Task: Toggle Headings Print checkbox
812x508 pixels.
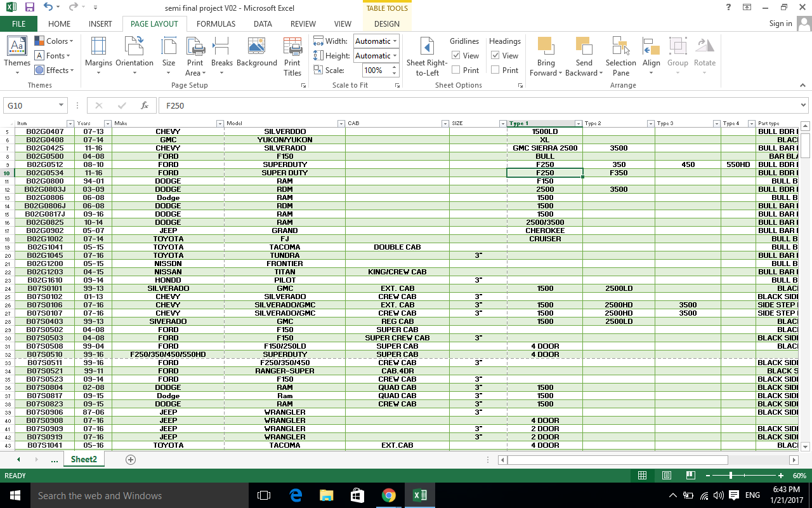Action: [495, 70]
